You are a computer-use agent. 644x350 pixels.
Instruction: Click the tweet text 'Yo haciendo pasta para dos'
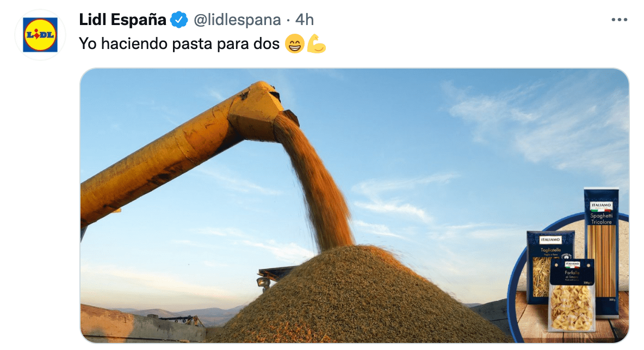click(x=179, y=44)
